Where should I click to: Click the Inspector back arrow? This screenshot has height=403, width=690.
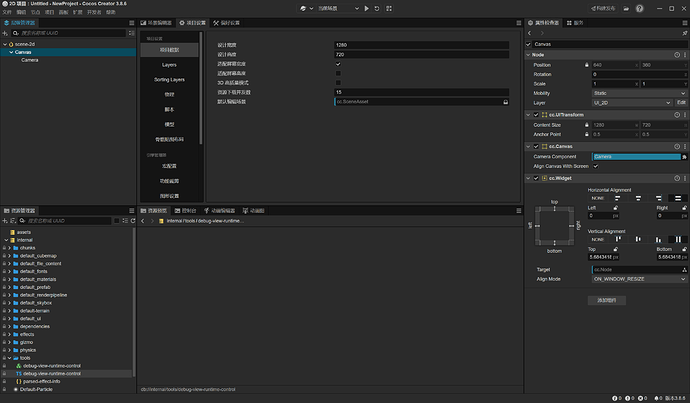coord(529,33)
